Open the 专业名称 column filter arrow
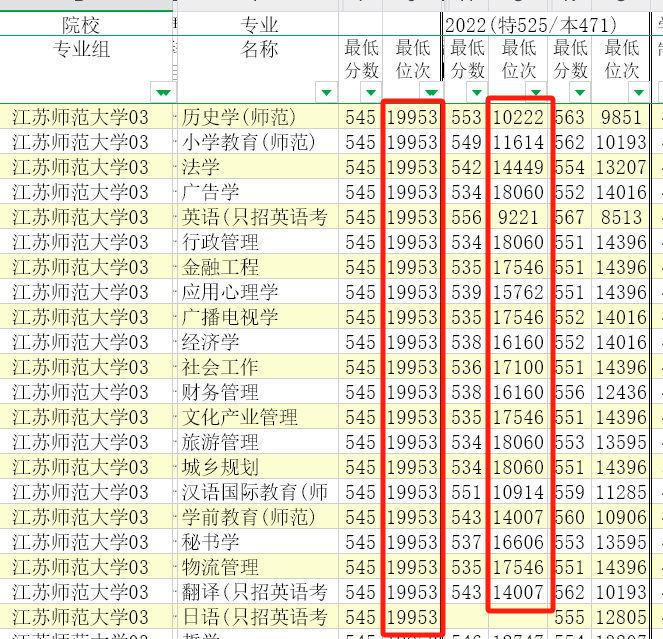The image size is (663, 639). pos(326,93)
